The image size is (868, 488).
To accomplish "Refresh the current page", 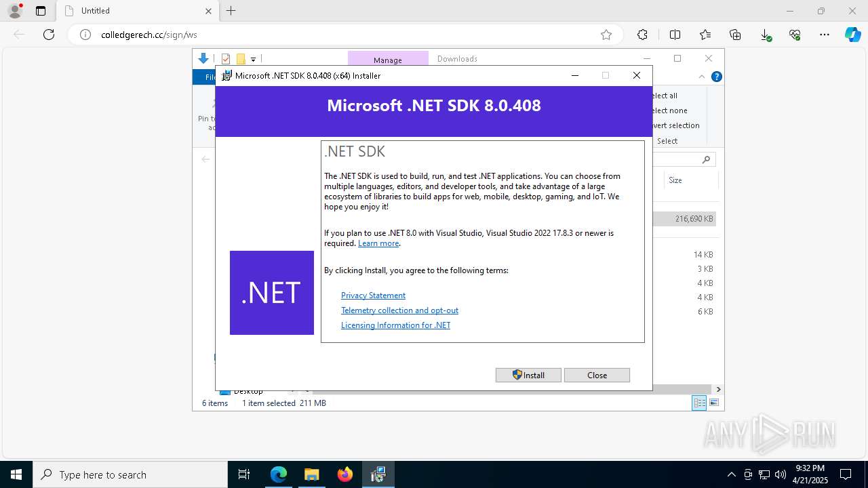I will tap(49, 35).
